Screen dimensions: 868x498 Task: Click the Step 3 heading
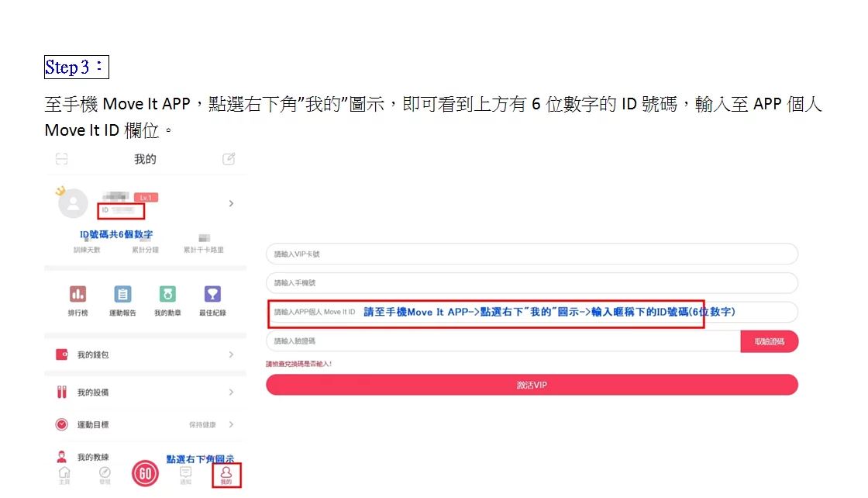(77, 67)
